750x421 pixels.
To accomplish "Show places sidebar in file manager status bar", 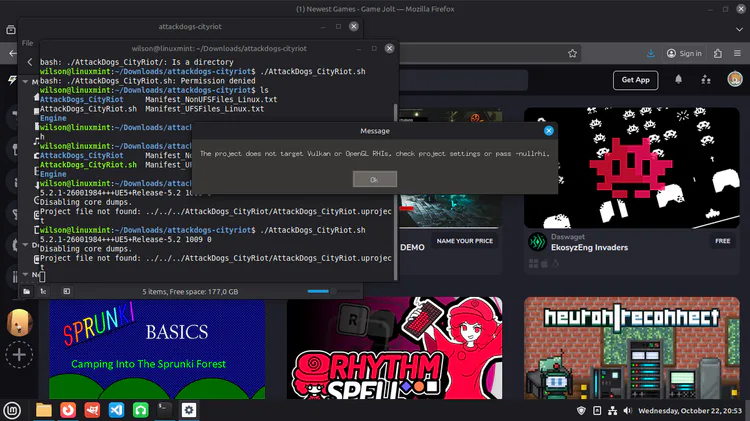I will [x=27, y=291].
